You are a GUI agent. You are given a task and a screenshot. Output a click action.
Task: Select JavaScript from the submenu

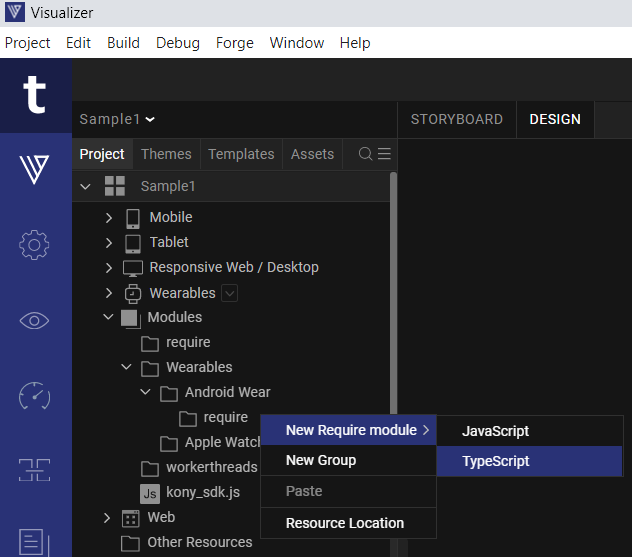coord(495,431)
